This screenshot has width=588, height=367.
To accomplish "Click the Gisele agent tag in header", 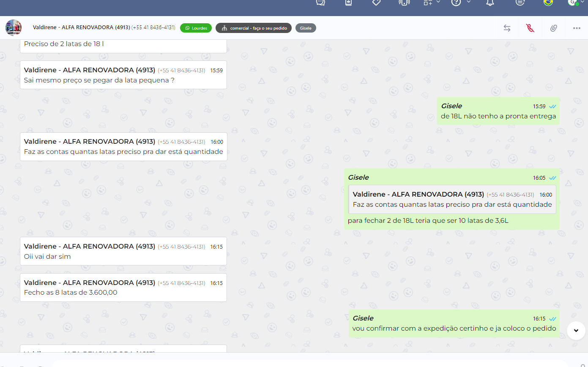I will click(x=306, y=28).
